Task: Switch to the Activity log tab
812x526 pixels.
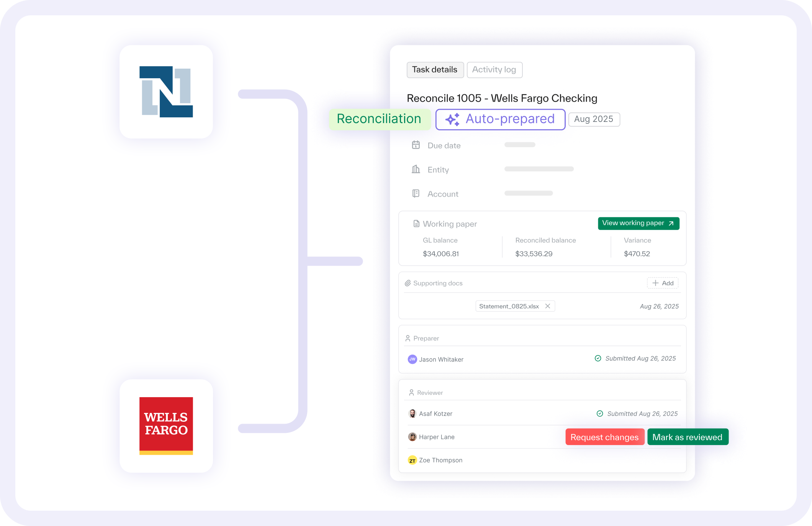Action: pyautogui.click(x=494, y=70)
